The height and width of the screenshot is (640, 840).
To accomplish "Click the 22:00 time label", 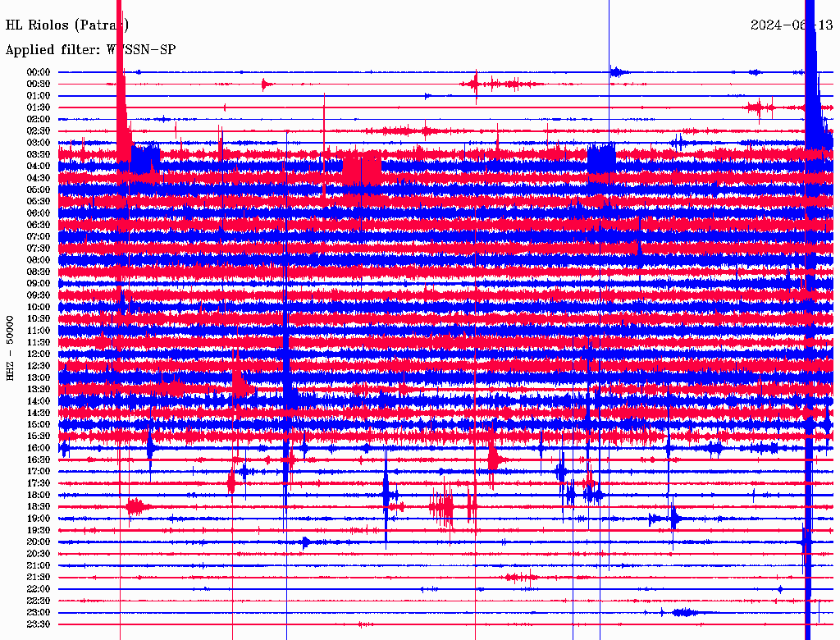I will (x=39, y=588).
